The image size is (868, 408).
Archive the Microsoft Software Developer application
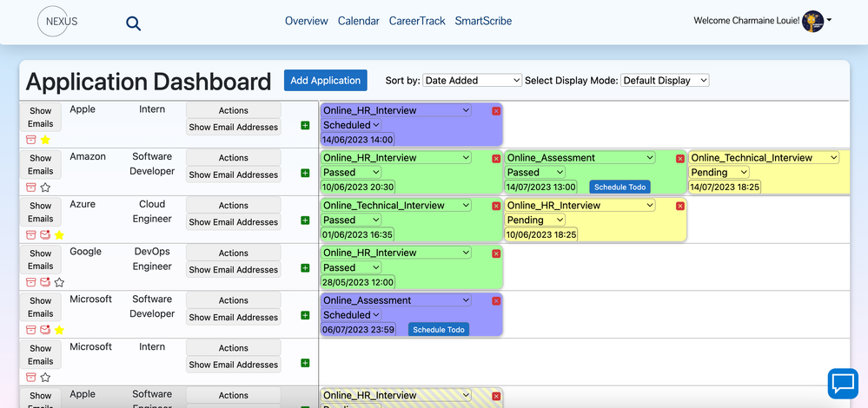31,330
